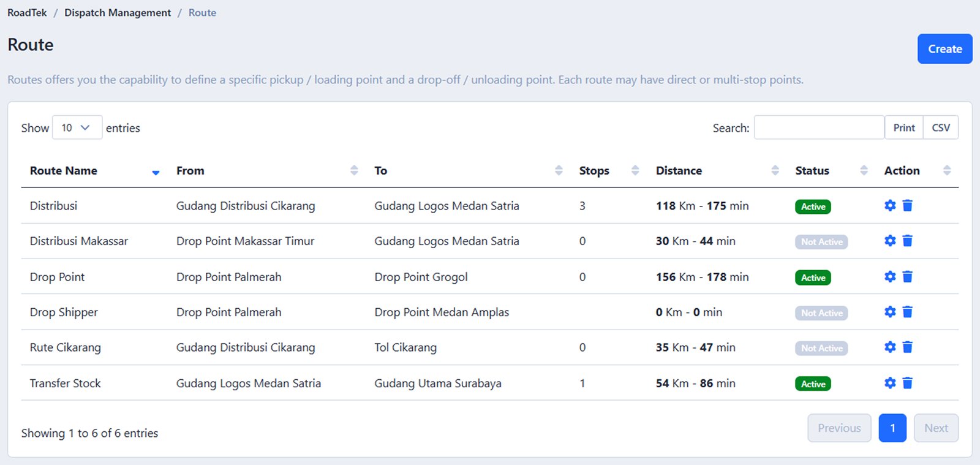Screen dimensions: 980x465
Task: Click the trash icon for Distribusi route
Action: pyautogui.click(x=908, y=206)
